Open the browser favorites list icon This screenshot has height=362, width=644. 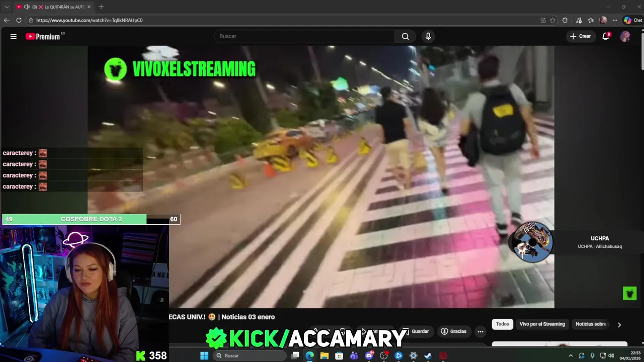click(591, 20)
